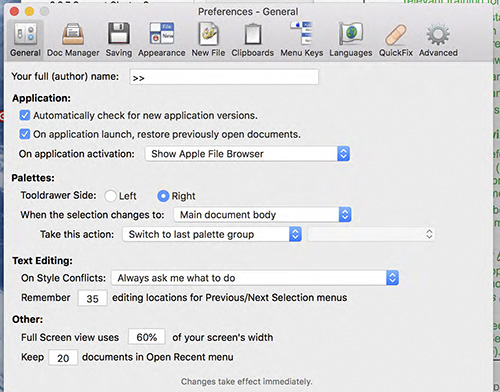Image resolution: width=500 pixels, height=392 pixels.
Task: Open the On Style Conflicts dropdown
Action: point(255,278)
